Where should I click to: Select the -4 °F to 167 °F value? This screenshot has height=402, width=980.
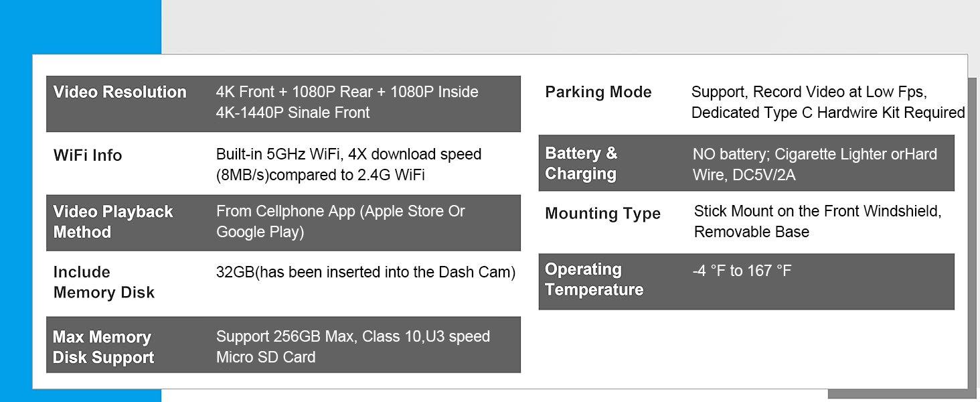[742, 271]
